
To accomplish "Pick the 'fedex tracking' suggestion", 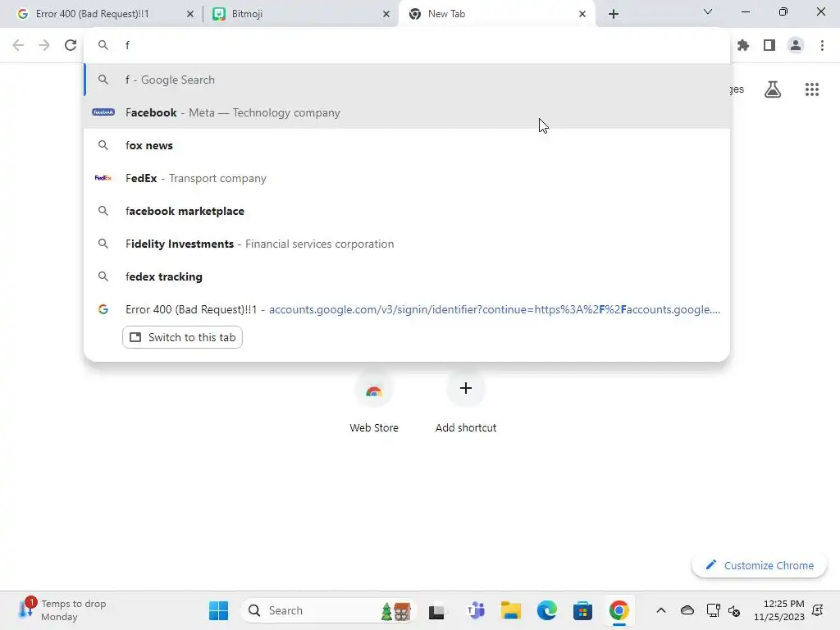I will coord(407,276).
